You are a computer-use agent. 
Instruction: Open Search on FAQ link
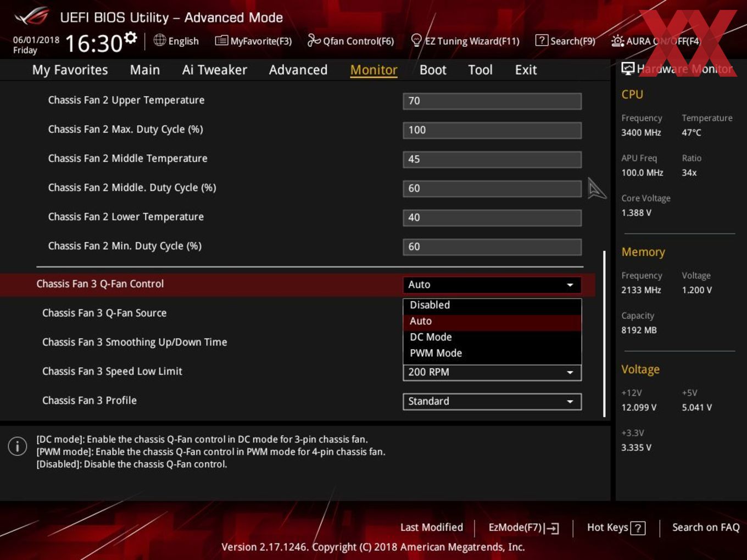(x=706, y=528)
